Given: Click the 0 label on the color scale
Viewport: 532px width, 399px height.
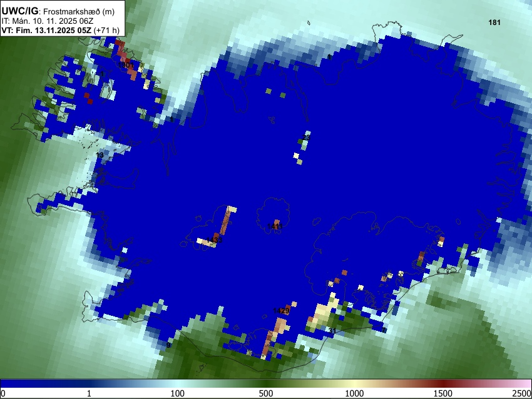Looking at the screenshot, I should click(x=3, y=393).
